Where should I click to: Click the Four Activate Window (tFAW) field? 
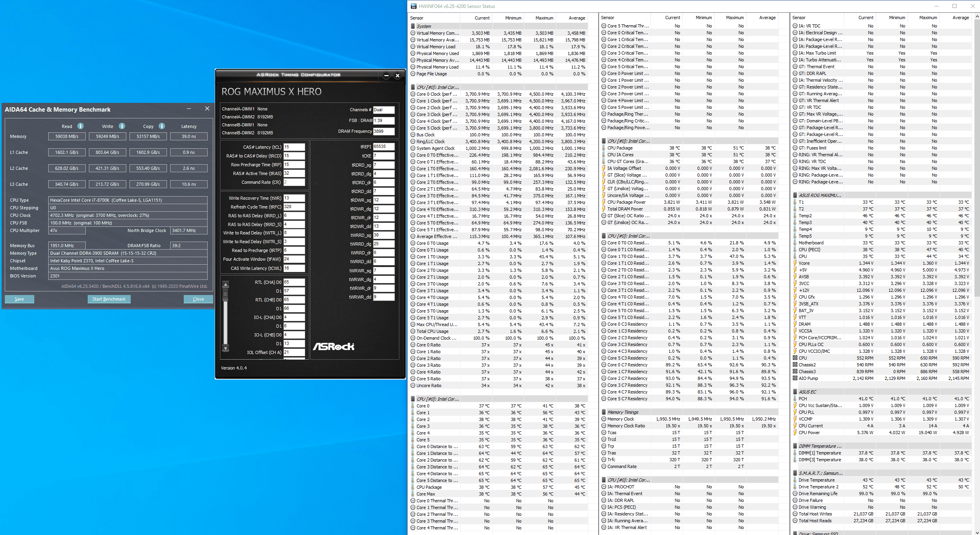(294, 259)
